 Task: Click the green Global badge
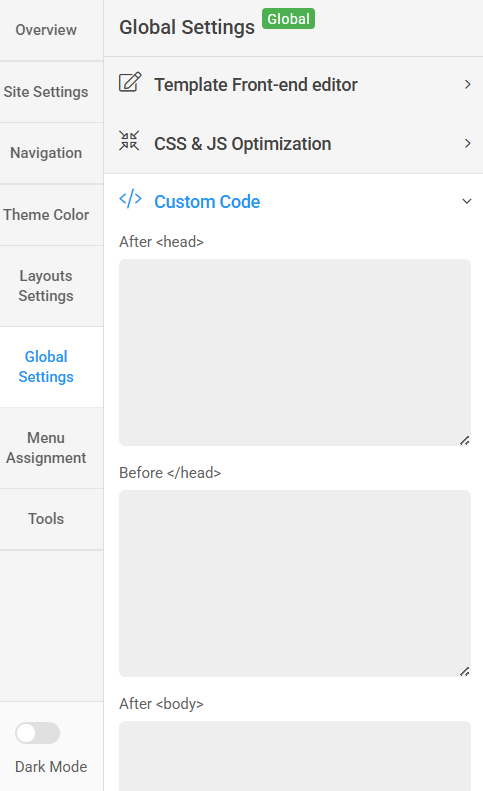click(x=288, y=19)
